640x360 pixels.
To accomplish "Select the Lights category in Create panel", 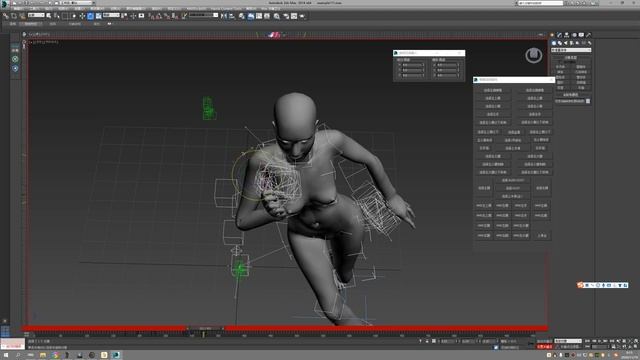I will click(566, 43).
